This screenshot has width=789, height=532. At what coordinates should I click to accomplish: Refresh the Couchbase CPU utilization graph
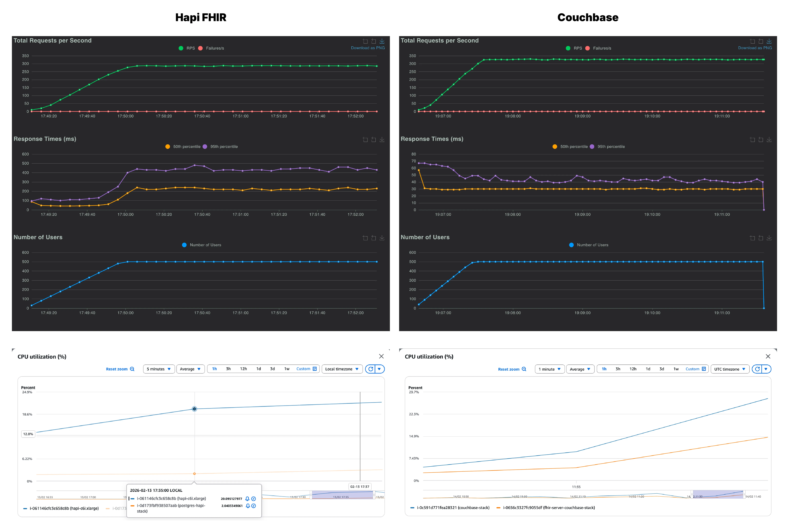coord(757,369)
